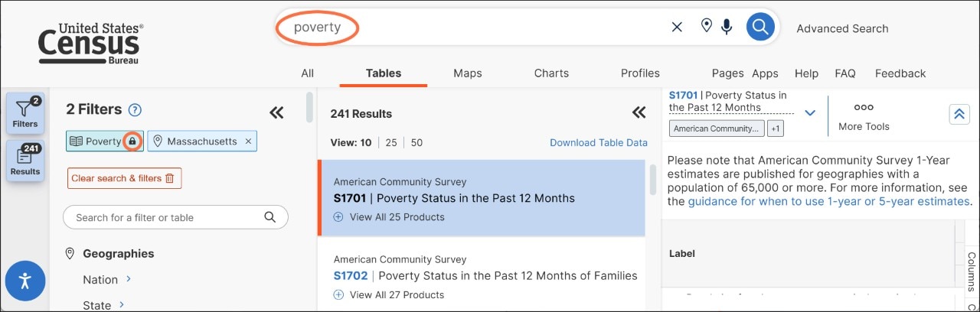Activate the microphone voice search icon
The height and width of the screenshot is (312, 980).
[726, 28]
